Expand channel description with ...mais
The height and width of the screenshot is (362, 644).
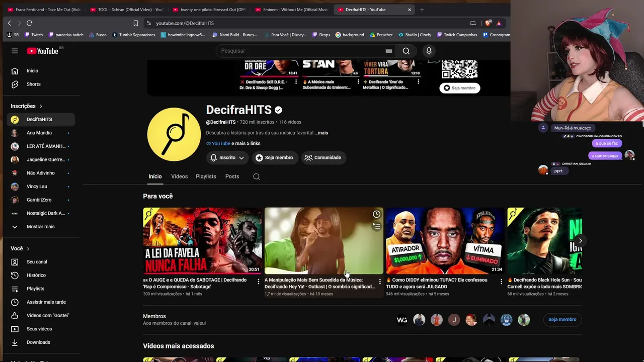coord(321,133)
